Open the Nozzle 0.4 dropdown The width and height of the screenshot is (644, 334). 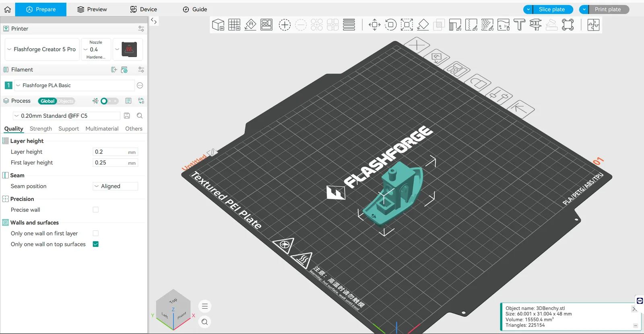(96, 49)
